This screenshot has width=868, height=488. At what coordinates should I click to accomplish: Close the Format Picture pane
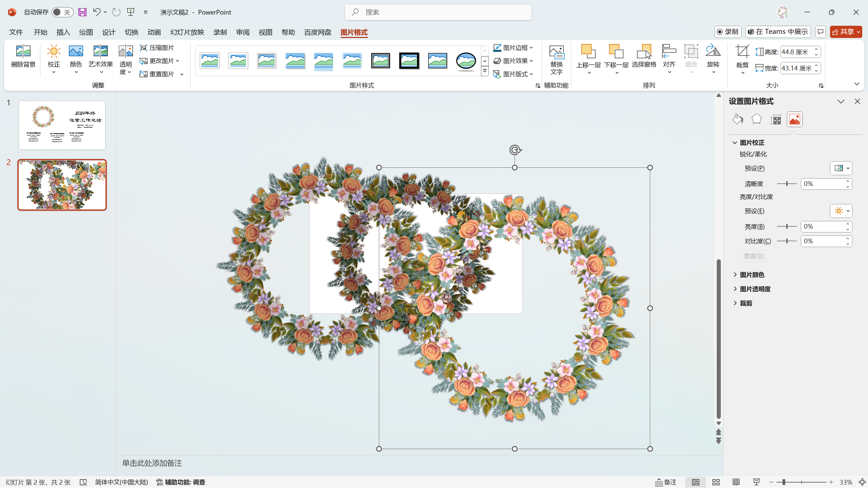coord(857,102)
